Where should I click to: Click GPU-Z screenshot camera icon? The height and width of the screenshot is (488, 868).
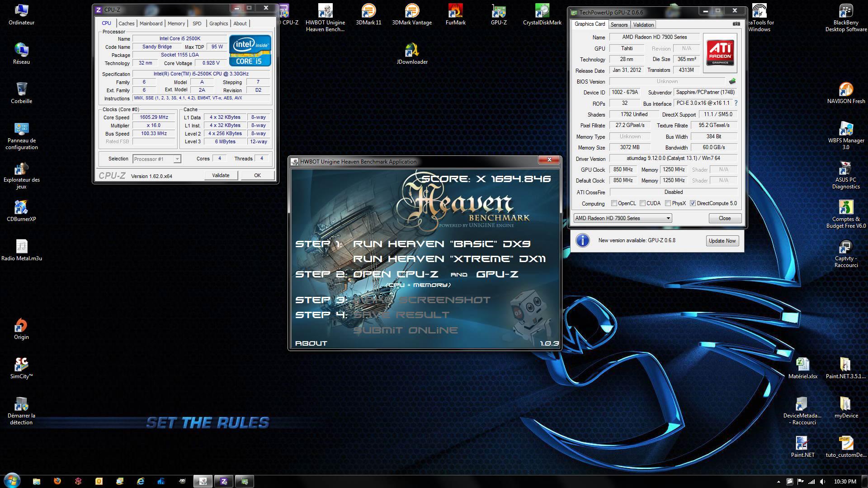736,24
